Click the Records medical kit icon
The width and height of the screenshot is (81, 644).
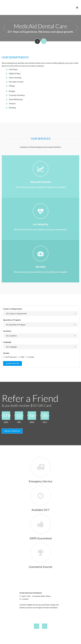click(x=40, y=254)
